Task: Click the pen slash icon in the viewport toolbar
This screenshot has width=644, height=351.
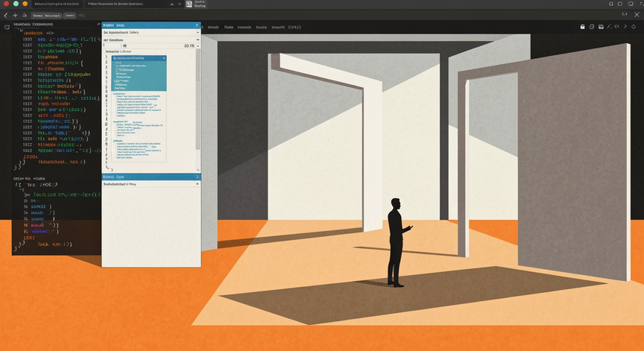Action: pyautogui.click(x=610, y=27)
